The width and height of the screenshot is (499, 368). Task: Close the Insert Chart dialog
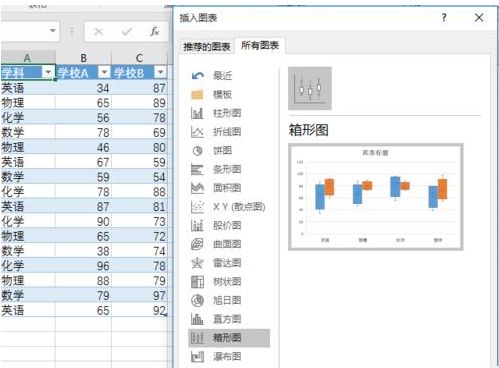point(479,18)
